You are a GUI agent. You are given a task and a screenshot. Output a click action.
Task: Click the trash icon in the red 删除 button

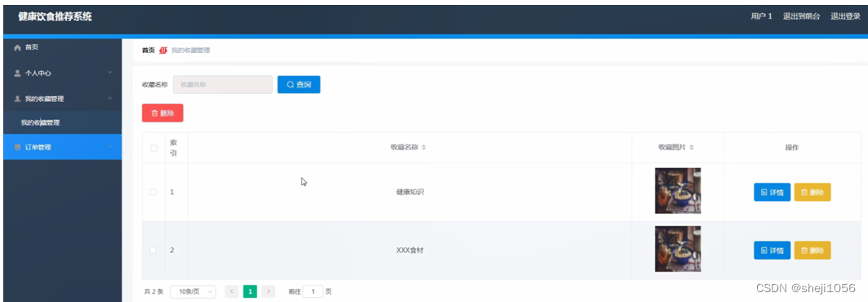tap(154, 113)
